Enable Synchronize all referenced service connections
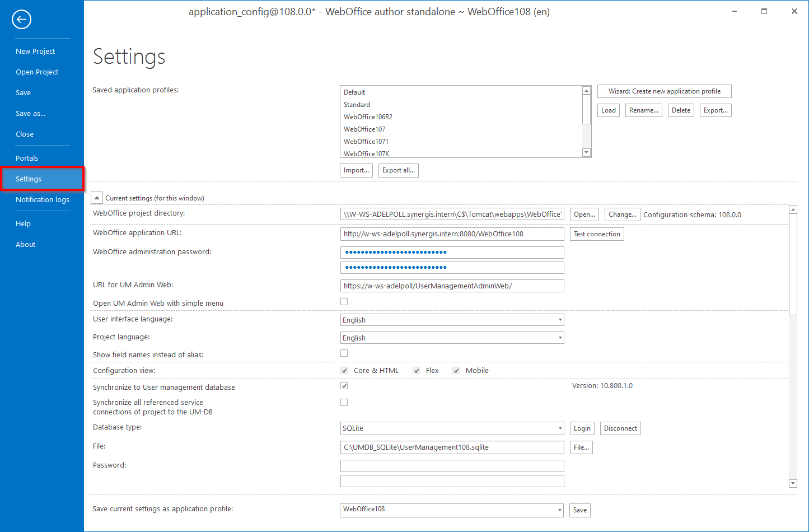This screenshot has width=809, height=532. click(x=344, y=402)
